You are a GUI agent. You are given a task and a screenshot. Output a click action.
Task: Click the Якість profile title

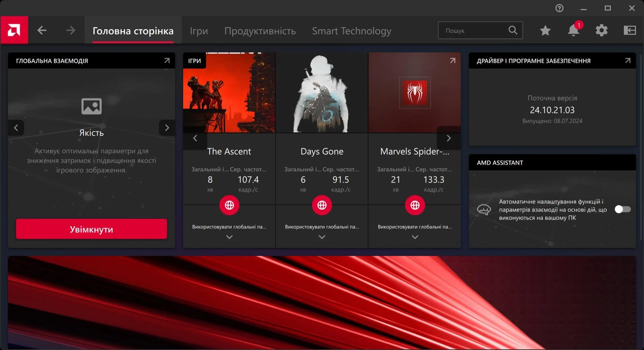point(92,133)
